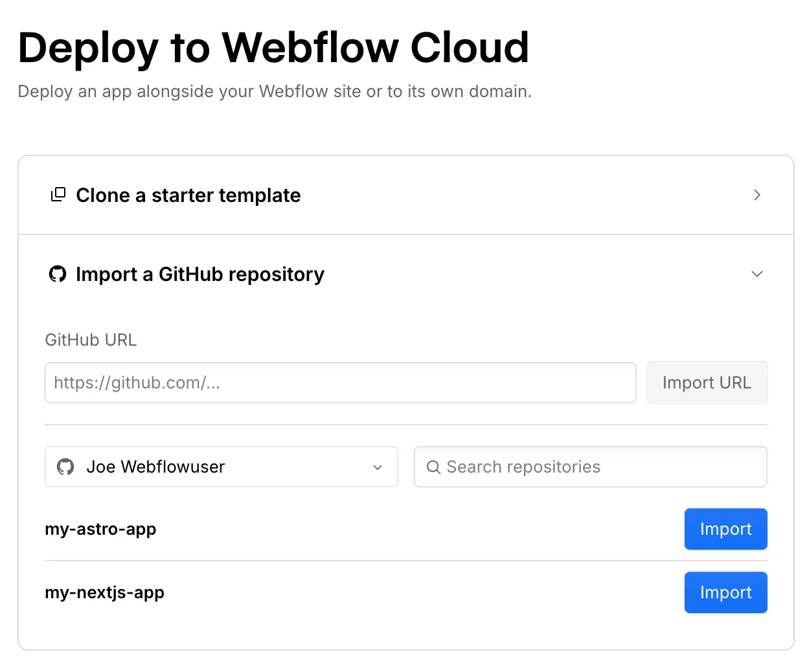This screenshot has height=672, width=807.
Task: Select the Clone a starter template heading
Action: pos(188,195)
